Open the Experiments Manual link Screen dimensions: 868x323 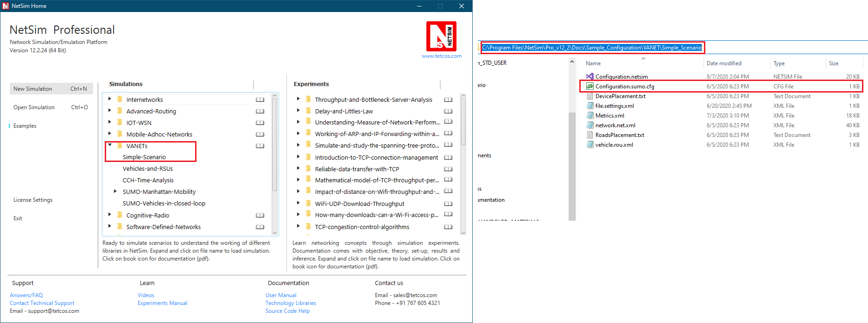(x=163, y=303)
